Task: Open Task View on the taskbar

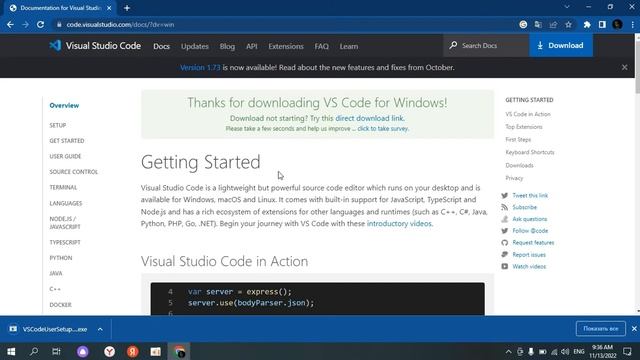Action: point(56,351)
